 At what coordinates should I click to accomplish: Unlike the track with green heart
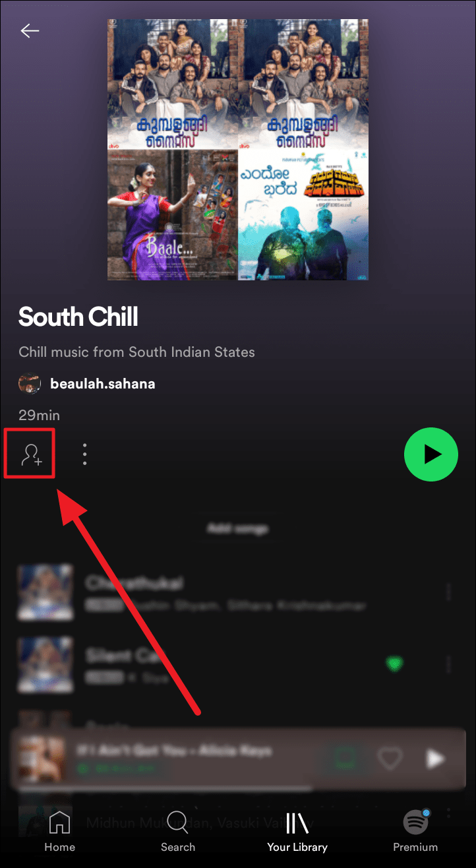(x=394, y=664)
